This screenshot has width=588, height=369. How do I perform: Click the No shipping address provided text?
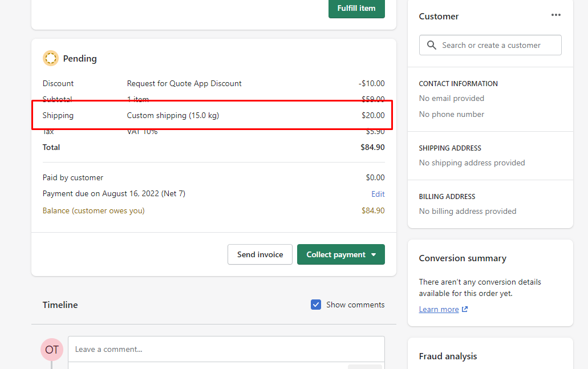point(472,163)
